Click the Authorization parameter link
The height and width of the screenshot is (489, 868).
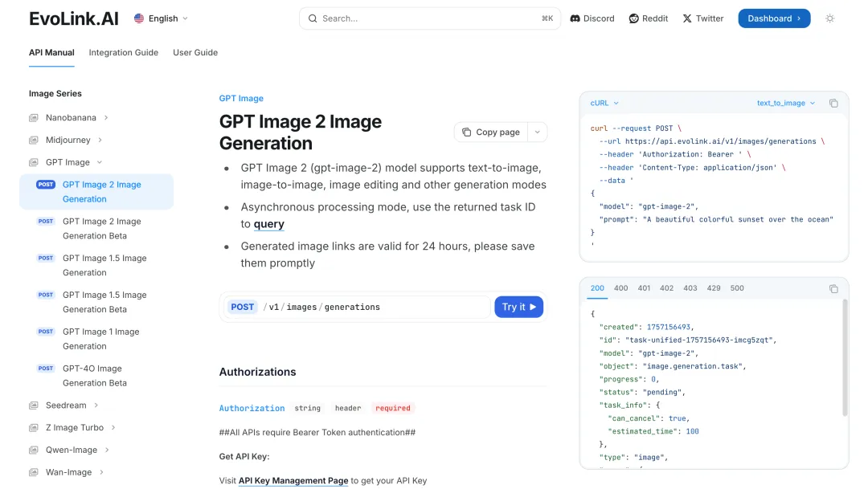point(252,408)
